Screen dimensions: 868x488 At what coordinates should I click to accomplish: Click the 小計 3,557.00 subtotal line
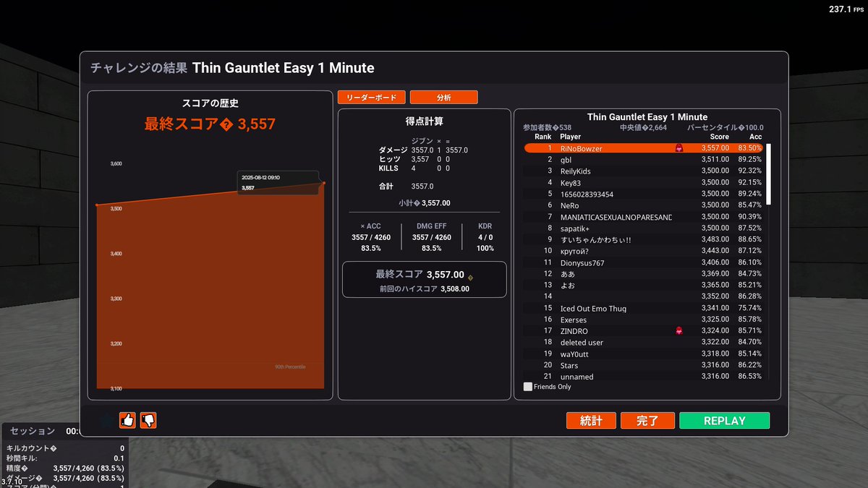(424, 203)
